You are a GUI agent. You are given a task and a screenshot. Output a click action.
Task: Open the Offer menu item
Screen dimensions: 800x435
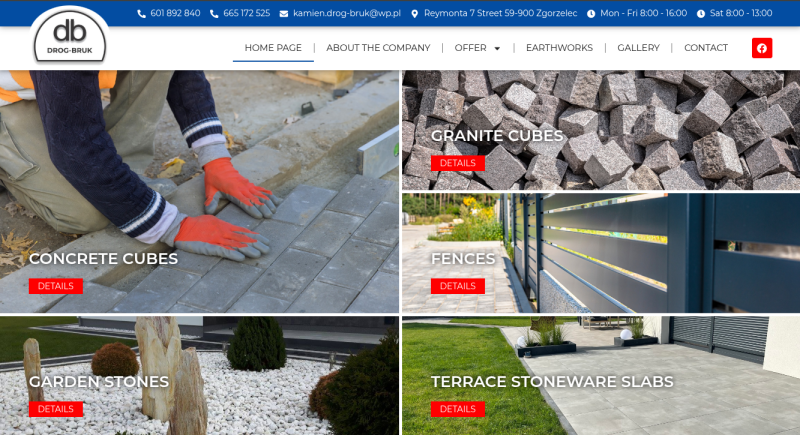pos(470,48)
